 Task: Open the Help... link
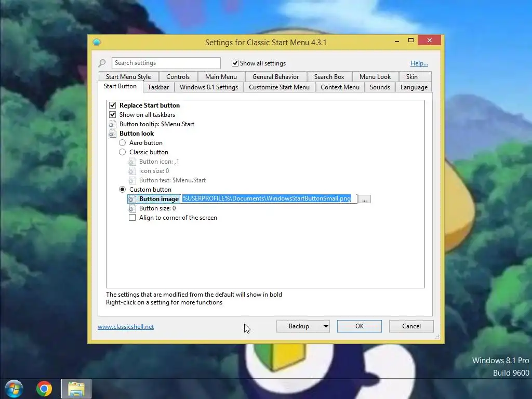coord(419,63)
